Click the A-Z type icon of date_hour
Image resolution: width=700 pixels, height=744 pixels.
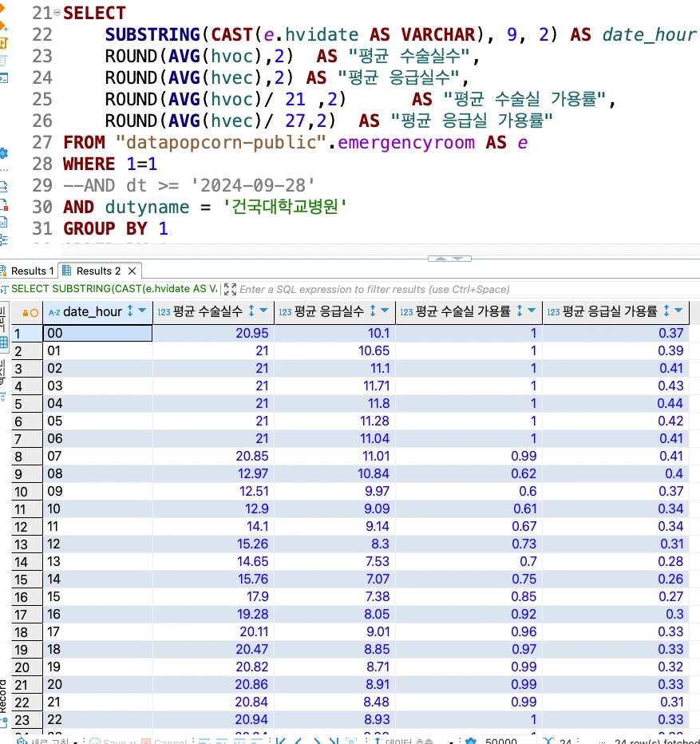pyautogui.click(x=54, y=312)
